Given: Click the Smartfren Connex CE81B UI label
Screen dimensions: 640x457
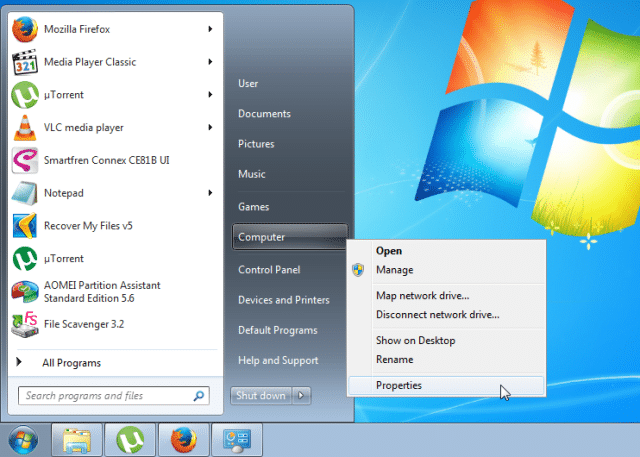Looking at the screenshot, I should 107,160.
